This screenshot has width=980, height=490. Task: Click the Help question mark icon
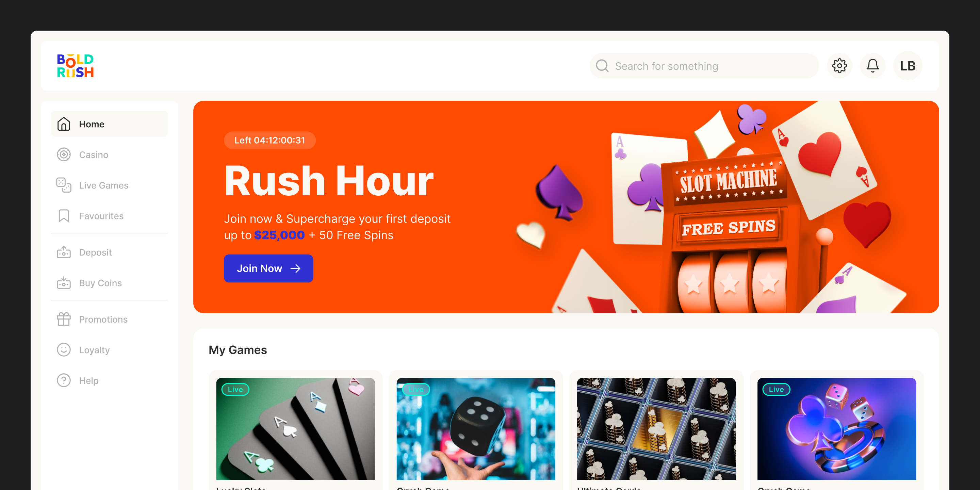click(x=64, y=380)
